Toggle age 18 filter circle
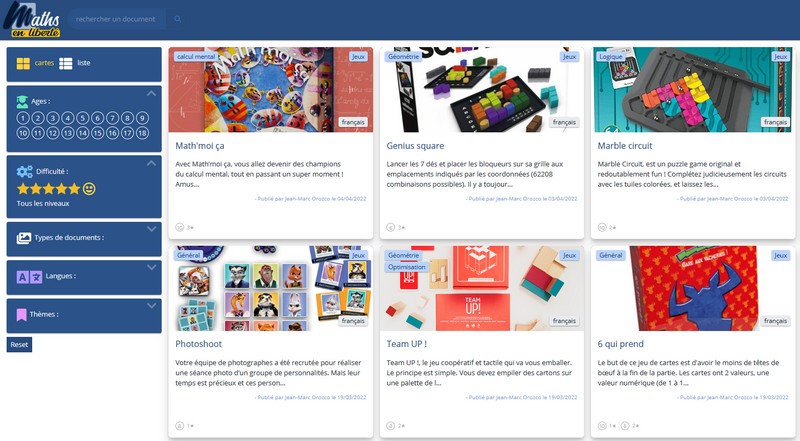Screen dimensions: 800x441 142,133
